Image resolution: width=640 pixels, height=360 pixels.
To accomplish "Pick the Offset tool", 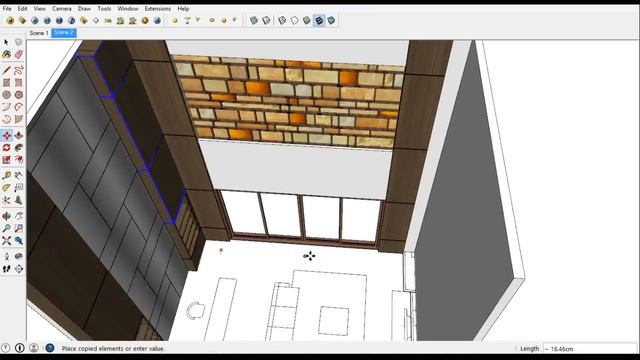I will pos(18,160).
